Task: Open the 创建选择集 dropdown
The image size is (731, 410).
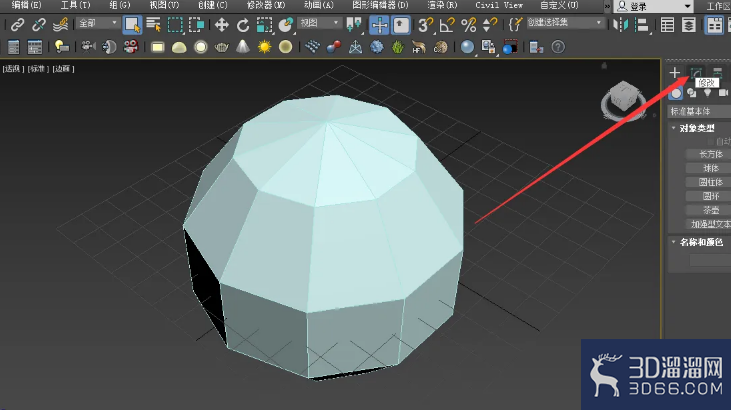Action: point(565,22)
